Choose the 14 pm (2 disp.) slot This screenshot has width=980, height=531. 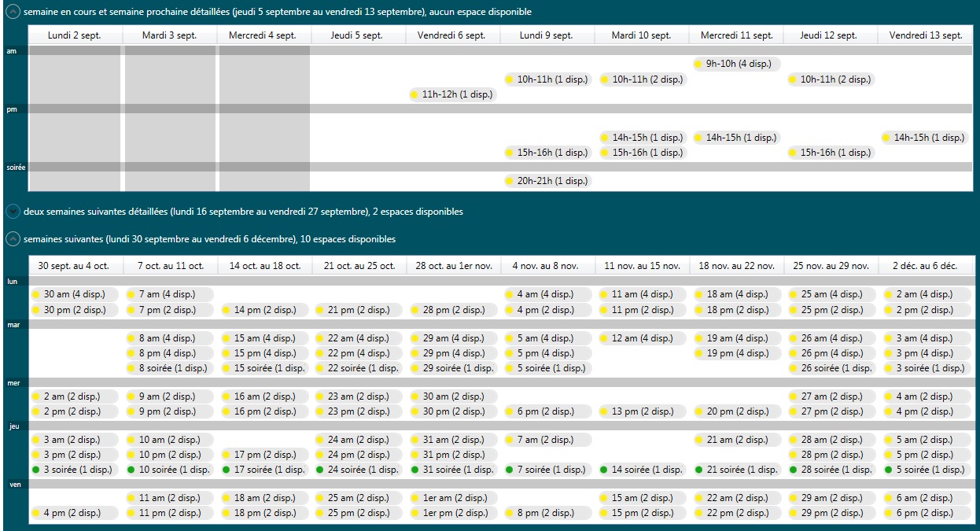[x=263, y=310]
